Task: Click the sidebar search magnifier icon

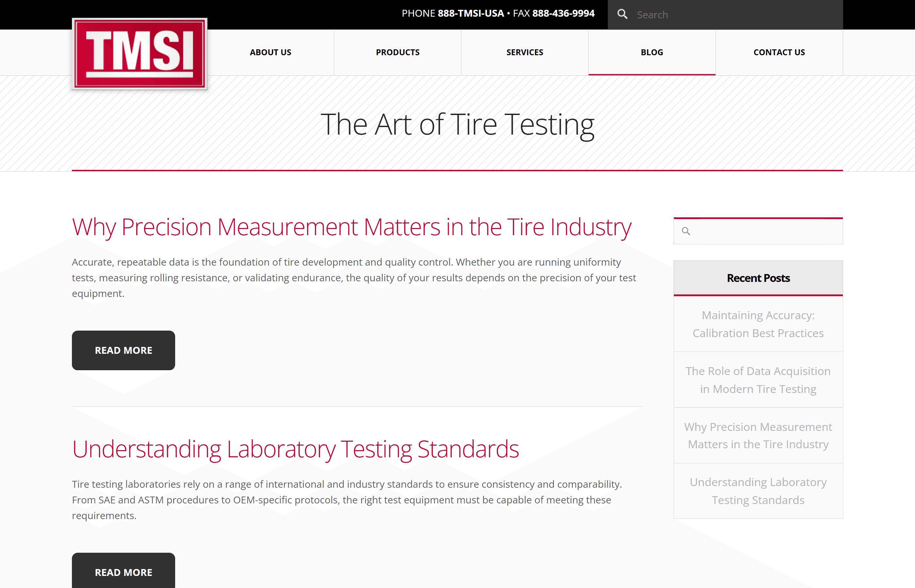Action: 686,231
